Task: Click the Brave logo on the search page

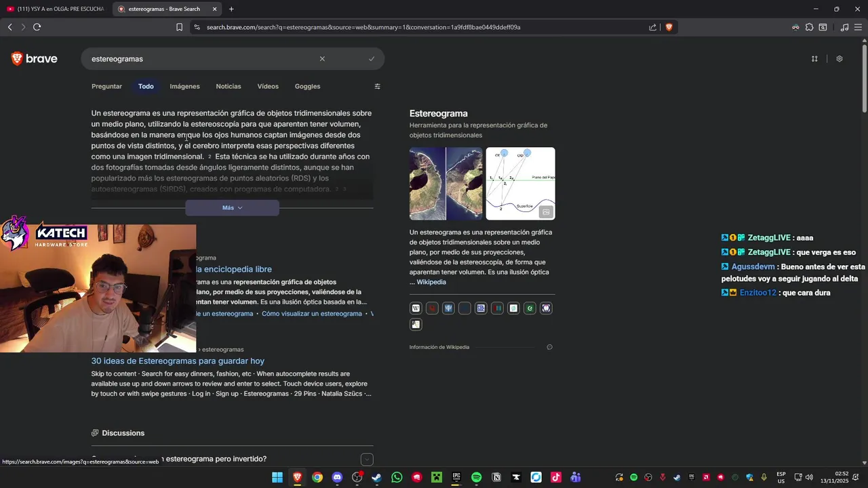Action: [34, 59]
